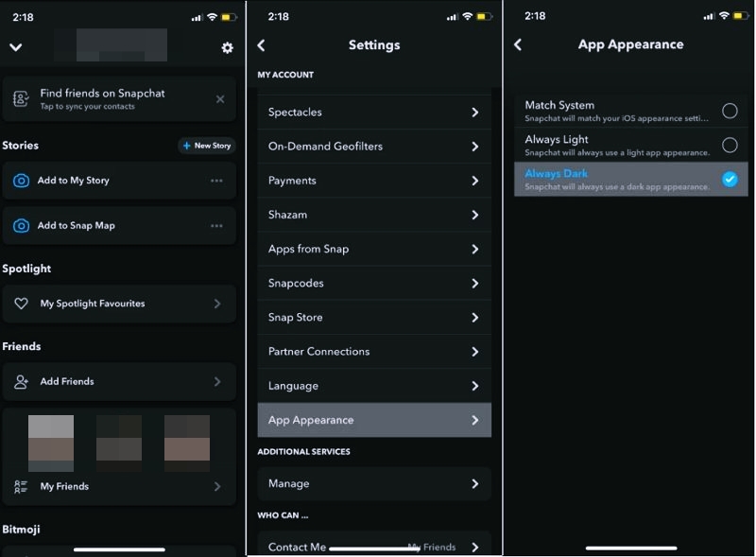This screenshot has height=557, width=756.
Task: Open settings via the gear icon
Action: 227,47
